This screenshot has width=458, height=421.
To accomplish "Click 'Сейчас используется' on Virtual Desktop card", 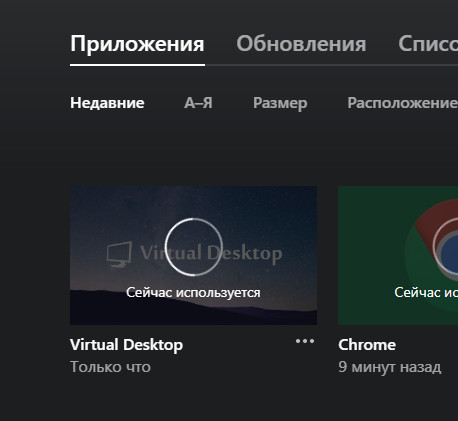I will pos(193,293).
